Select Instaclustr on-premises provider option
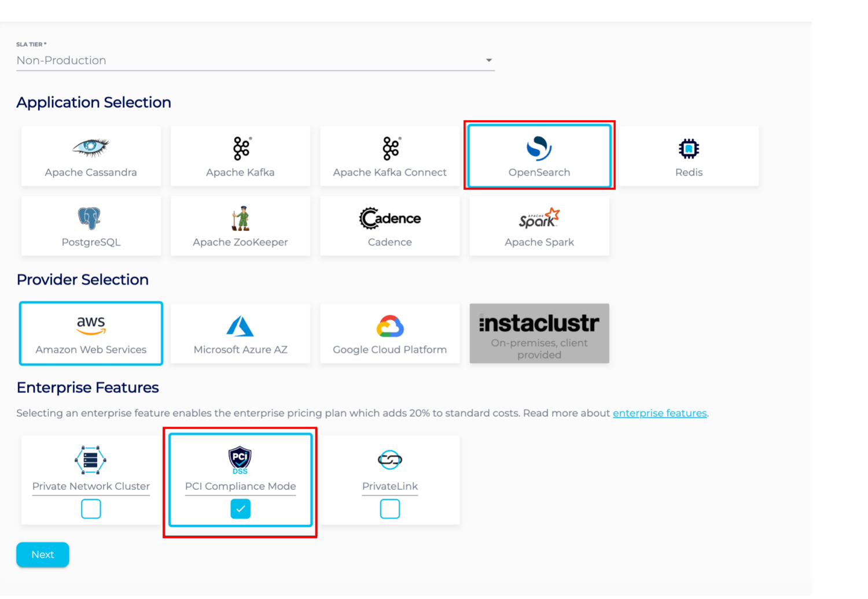868x599 pixels. [539, 333]
